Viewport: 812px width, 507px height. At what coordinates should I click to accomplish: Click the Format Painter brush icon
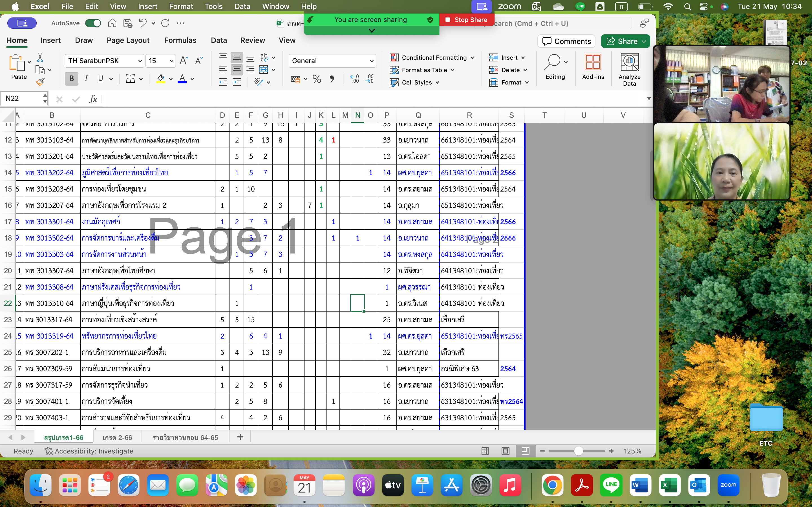tap(40, 82)
